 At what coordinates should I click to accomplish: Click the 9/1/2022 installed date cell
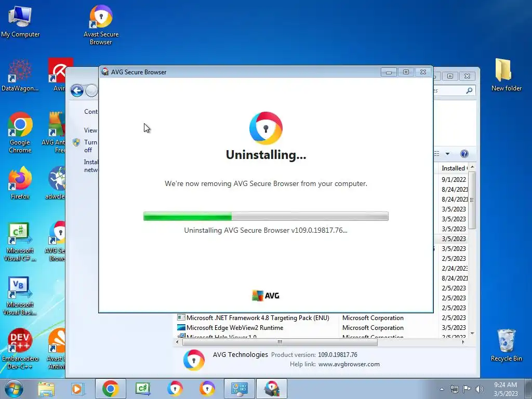(454, 179)
